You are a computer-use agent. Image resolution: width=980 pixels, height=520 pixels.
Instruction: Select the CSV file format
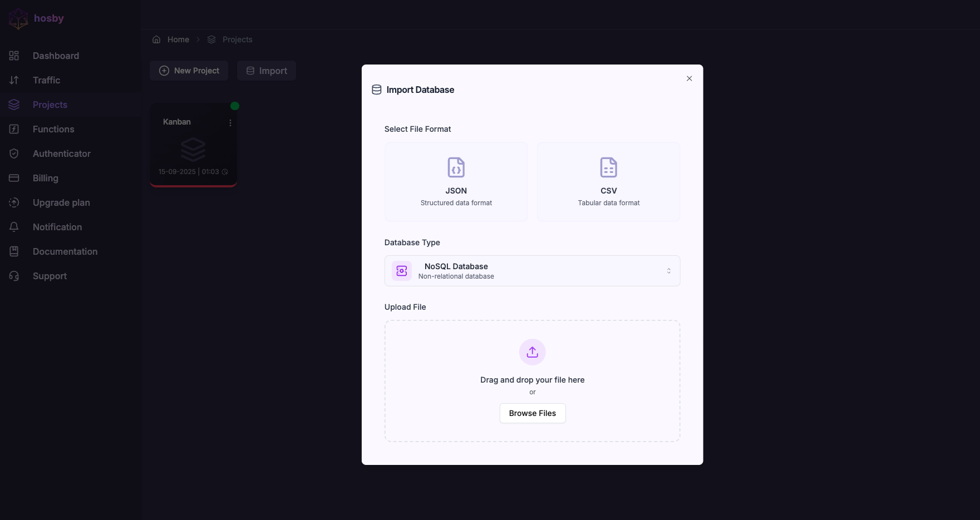(608, 181)
